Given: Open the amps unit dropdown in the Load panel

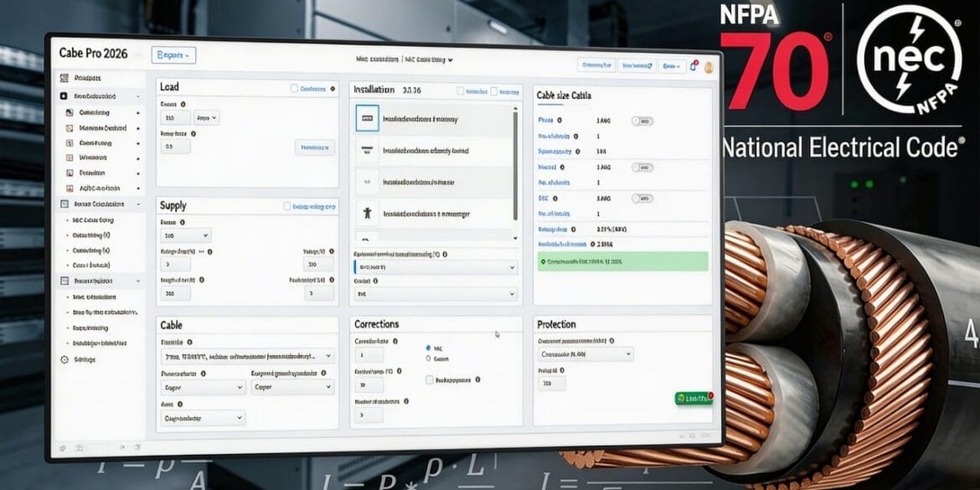Looking at the screenshot, I should tap(206, 117).
